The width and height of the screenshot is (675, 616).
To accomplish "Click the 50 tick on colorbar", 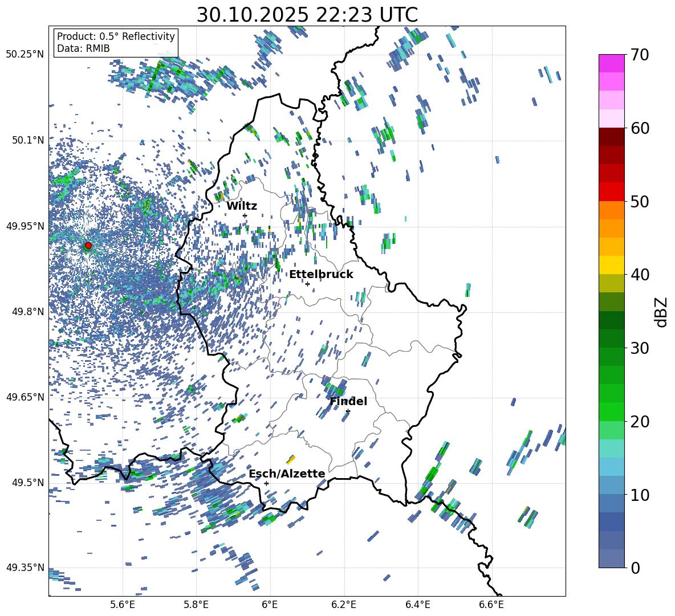I will click(x=640, y=202).
